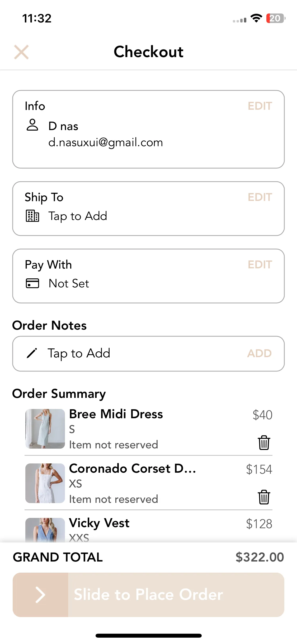Select 'Not Set' payment text

[x=69, y=283]
